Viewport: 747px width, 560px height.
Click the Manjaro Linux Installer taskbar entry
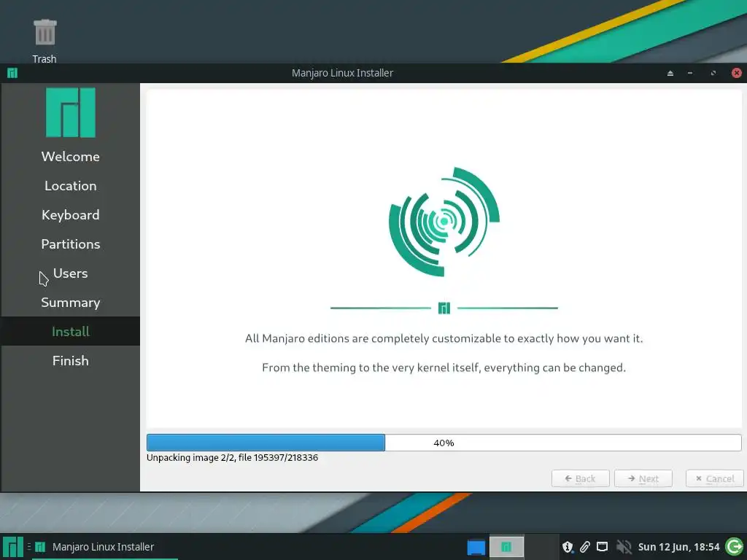pyautogui.click(x=96, y=547)
